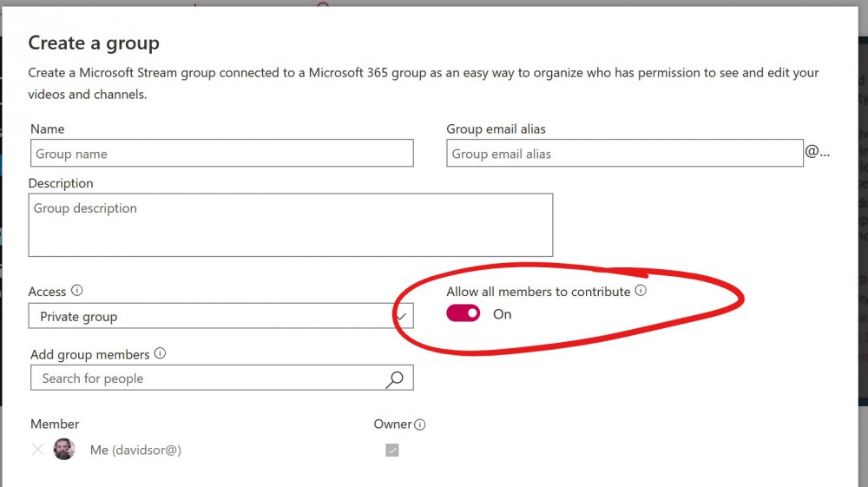Screen dimensions: 868x487
Task: Click the magnifier search icon in people search
Action: [x=395, y=379]
